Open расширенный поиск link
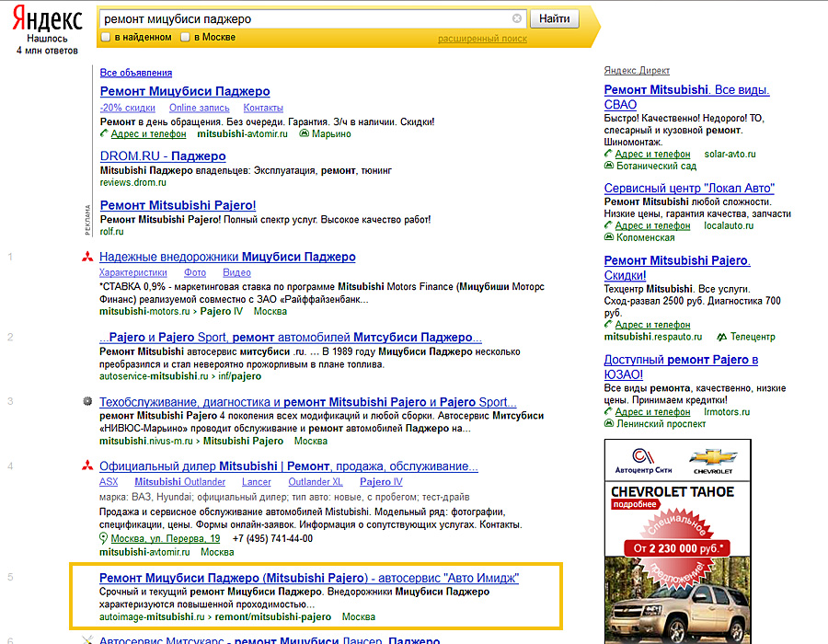Viewport: 828px width, 644px height. (x=482, y=39)
